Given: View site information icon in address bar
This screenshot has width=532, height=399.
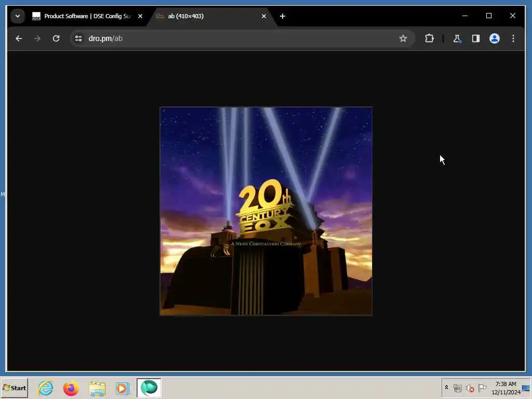Looking at the screenshot, I should [x=78, y=38].
